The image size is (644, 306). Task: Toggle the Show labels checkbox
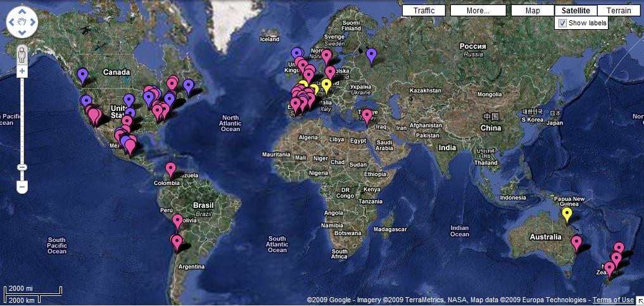(x=563, y=23)
